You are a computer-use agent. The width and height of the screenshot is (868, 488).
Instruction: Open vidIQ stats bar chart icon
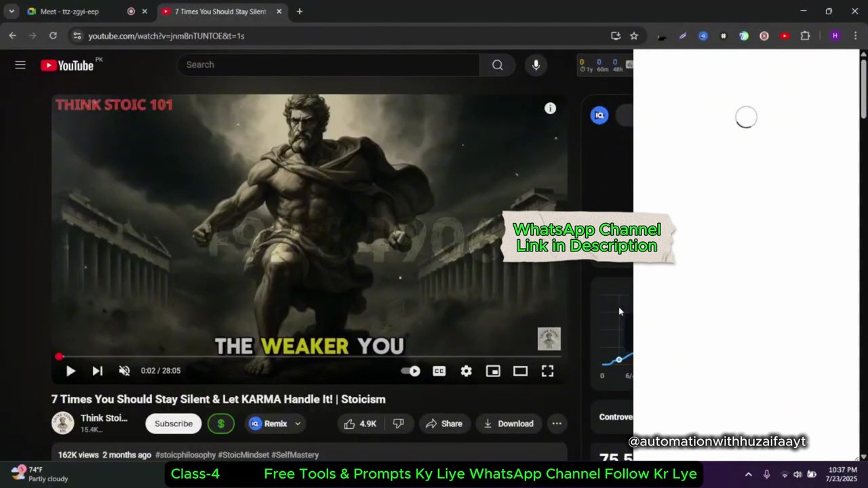629,65
